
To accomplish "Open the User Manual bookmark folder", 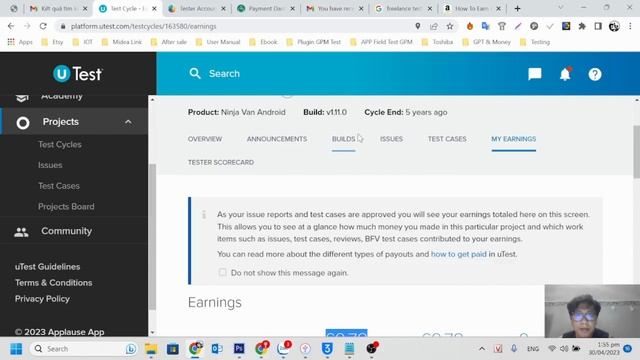I will [218, 42].
